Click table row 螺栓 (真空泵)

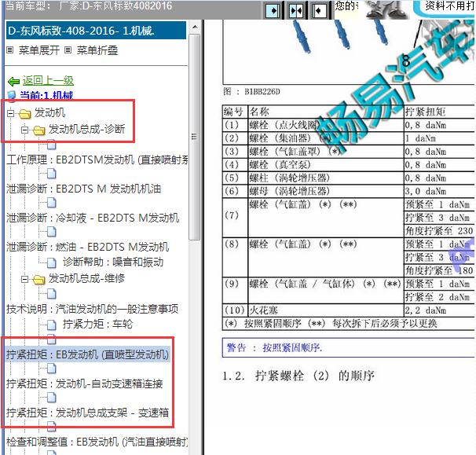click(x=349, y=164)
